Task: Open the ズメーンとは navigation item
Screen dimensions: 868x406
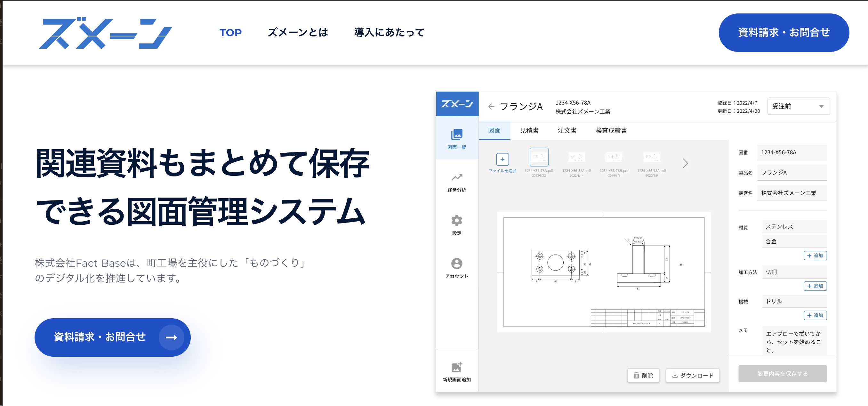Action: pyautogui.click(x=298, y=33)
